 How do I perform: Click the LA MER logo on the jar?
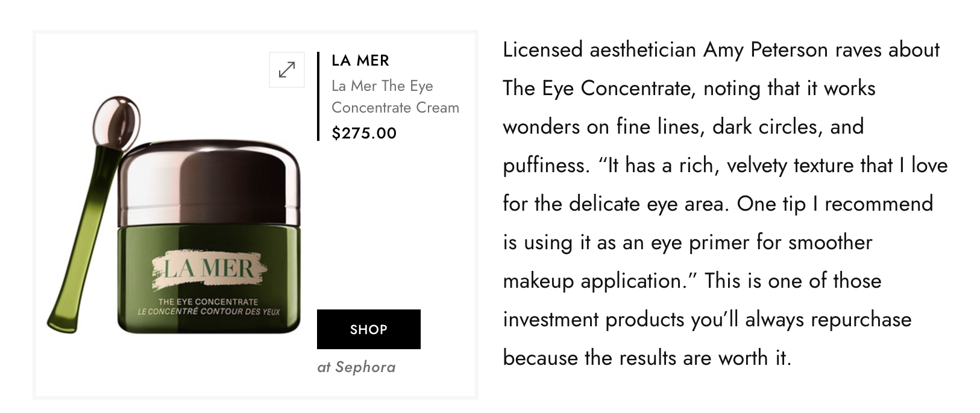(x=207, y=268)
